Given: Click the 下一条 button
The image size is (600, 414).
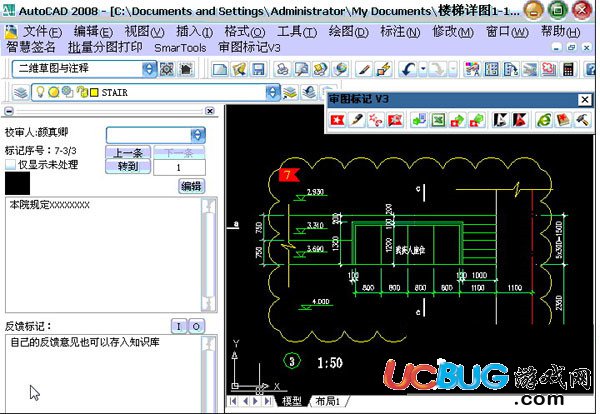Looking at the screenshot, I should coord(179,153).
